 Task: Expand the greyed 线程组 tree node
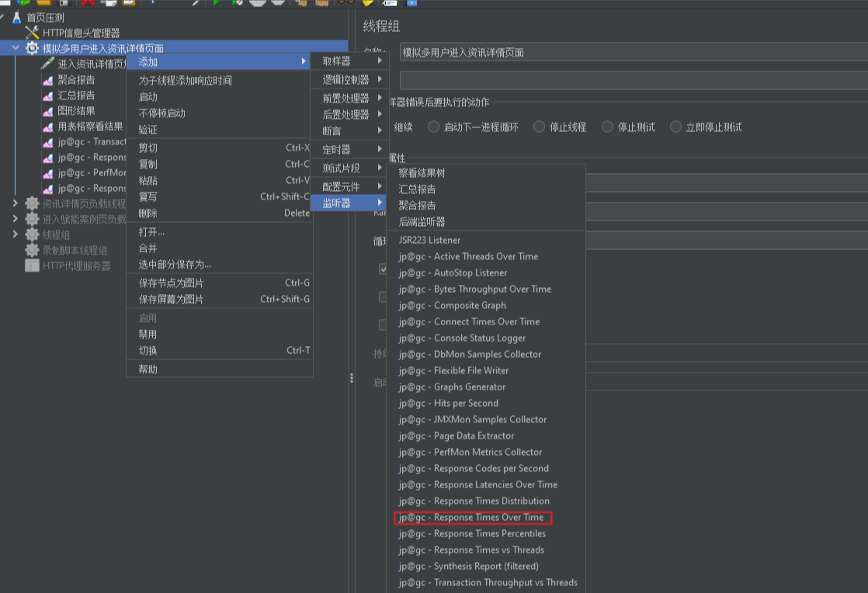[x=16, y=234]
